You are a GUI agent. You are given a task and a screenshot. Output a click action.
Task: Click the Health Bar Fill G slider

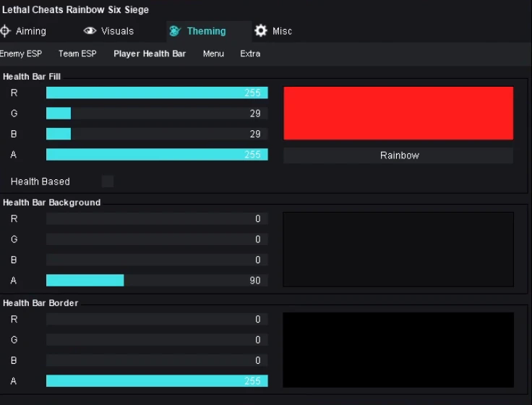point(157,114)
